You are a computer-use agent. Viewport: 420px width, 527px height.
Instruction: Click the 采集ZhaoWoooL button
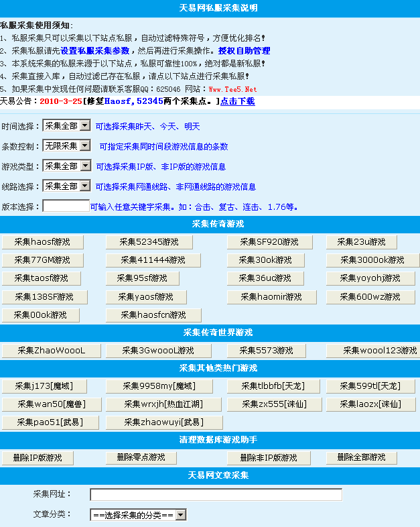(x=51, y=351)
